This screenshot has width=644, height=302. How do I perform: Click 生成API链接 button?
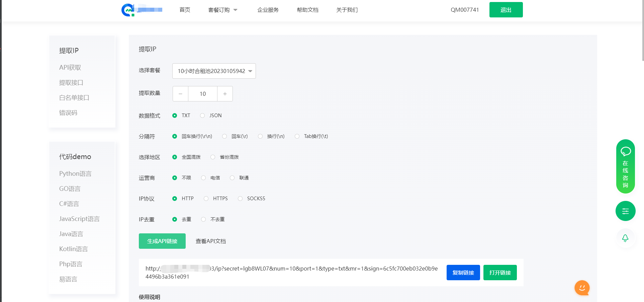(x=162, y=241)
